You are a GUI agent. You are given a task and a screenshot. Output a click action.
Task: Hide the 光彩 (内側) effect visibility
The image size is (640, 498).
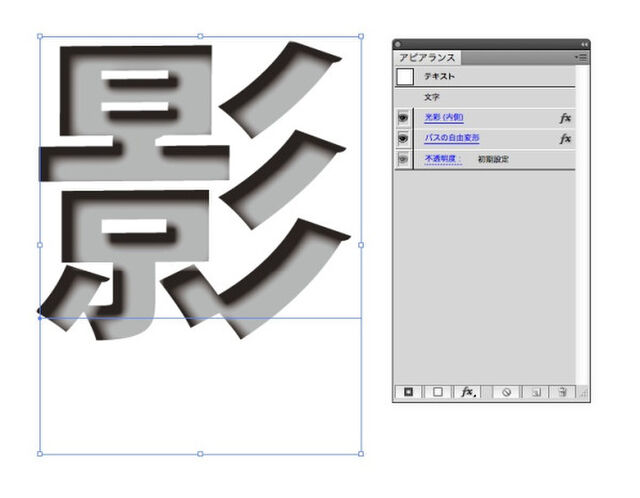[404, 118]
